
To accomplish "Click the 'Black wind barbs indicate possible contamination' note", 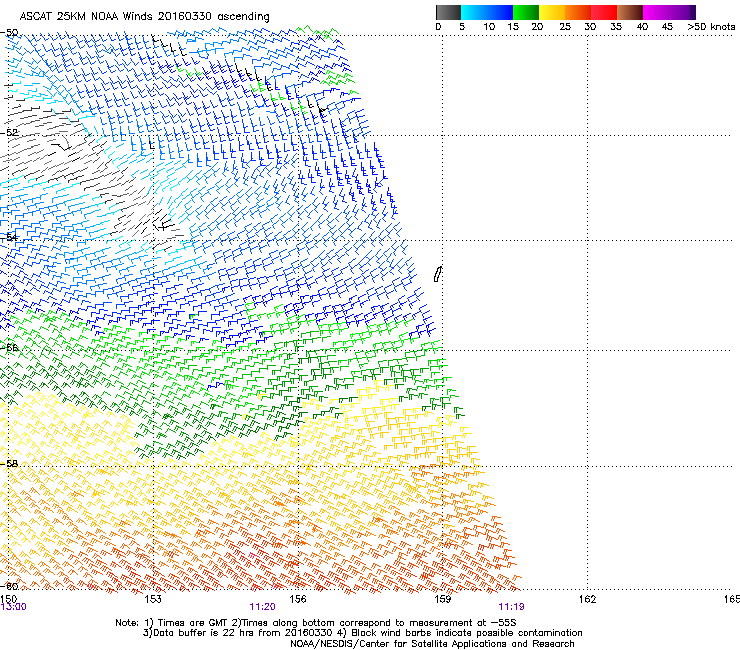I will pyautogui.click(x=462, y=633).
